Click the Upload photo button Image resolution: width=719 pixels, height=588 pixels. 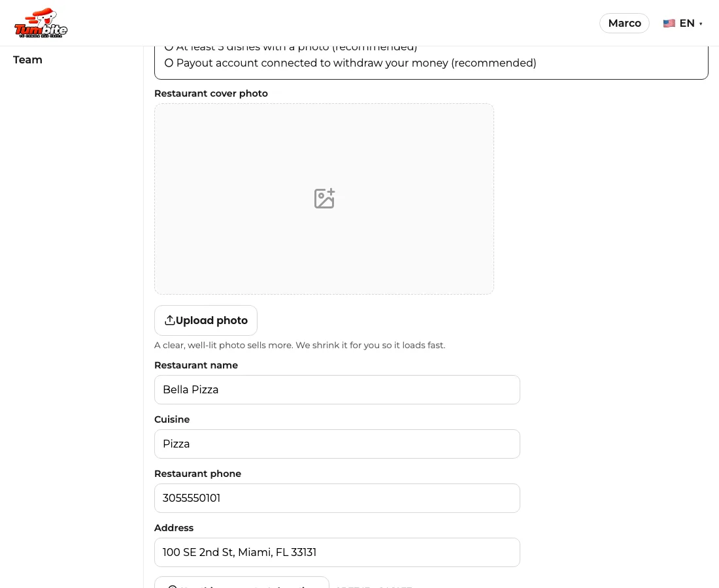(206, 320)
